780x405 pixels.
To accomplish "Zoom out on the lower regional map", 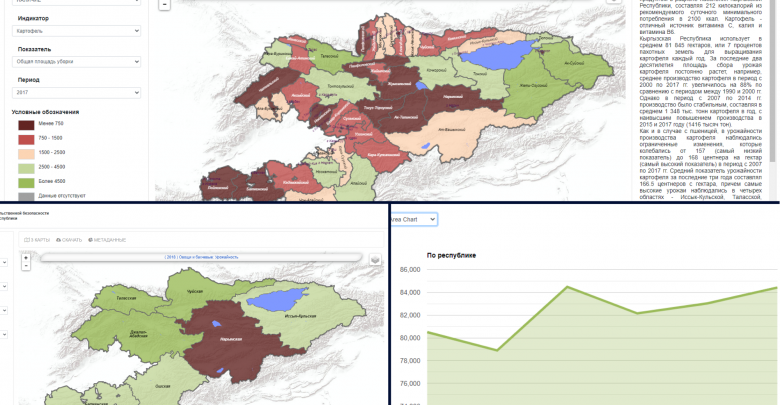I will point(26,266).
